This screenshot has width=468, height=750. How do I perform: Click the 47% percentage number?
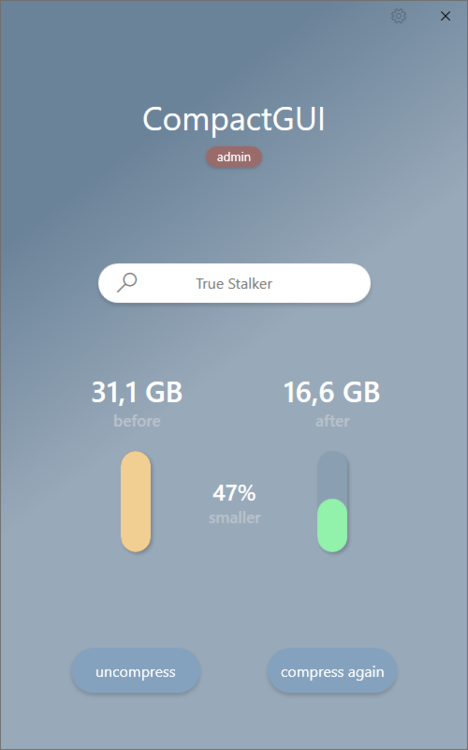[234, 493]
